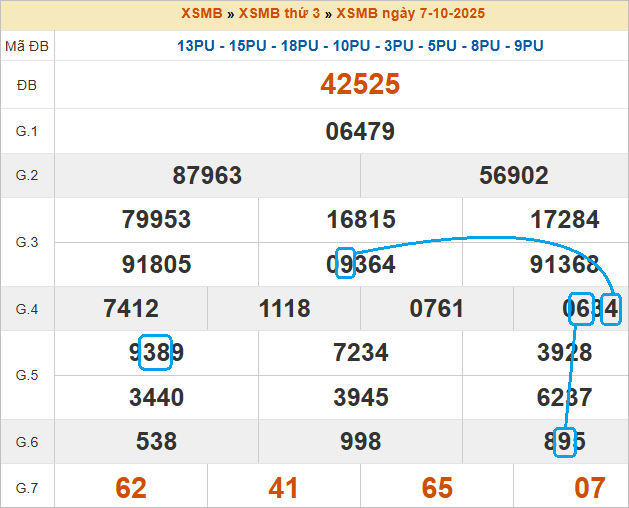Viewport: 629px width, 508px height.
Task: Click the XSMB link in header
Action: click(x=201, y=14)
